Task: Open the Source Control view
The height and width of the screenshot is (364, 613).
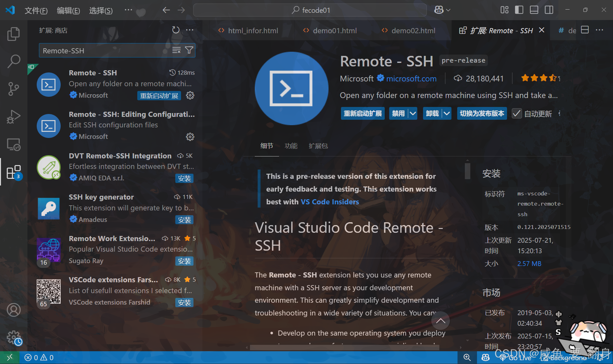Action: click(x=13, y=89)
